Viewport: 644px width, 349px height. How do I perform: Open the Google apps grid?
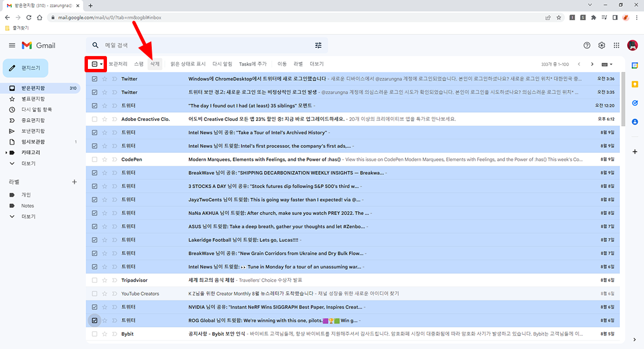tap(617, 45)
